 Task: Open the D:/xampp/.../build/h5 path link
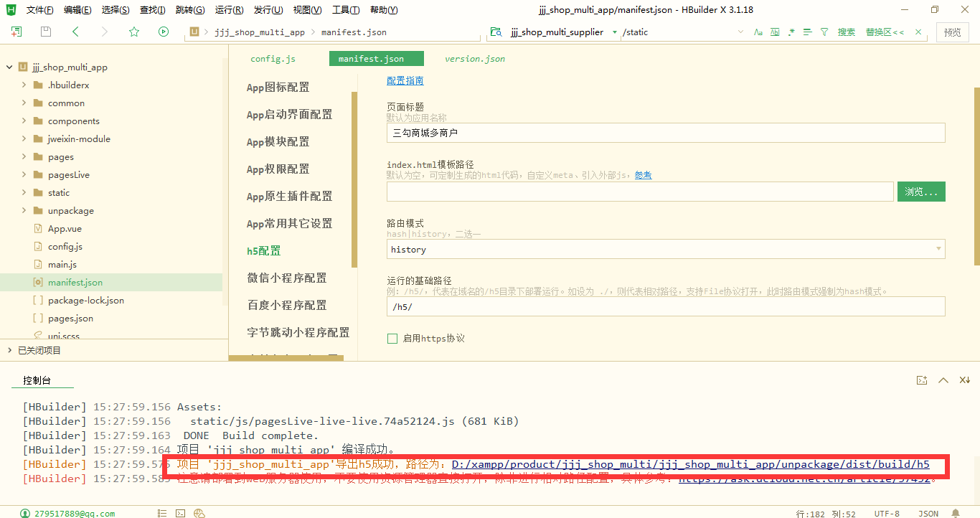(690, 464)
